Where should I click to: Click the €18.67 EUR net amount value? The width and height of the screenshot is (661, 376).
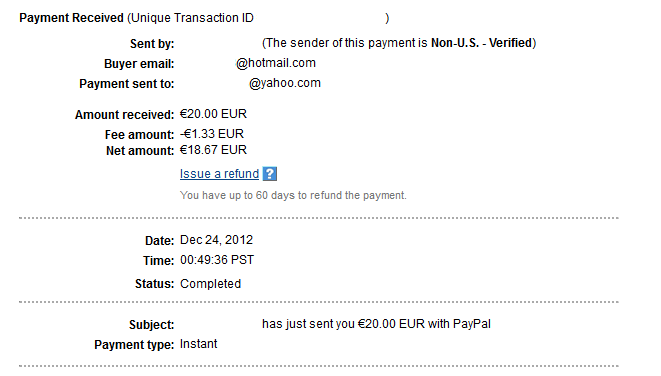[x=213, y=150]
